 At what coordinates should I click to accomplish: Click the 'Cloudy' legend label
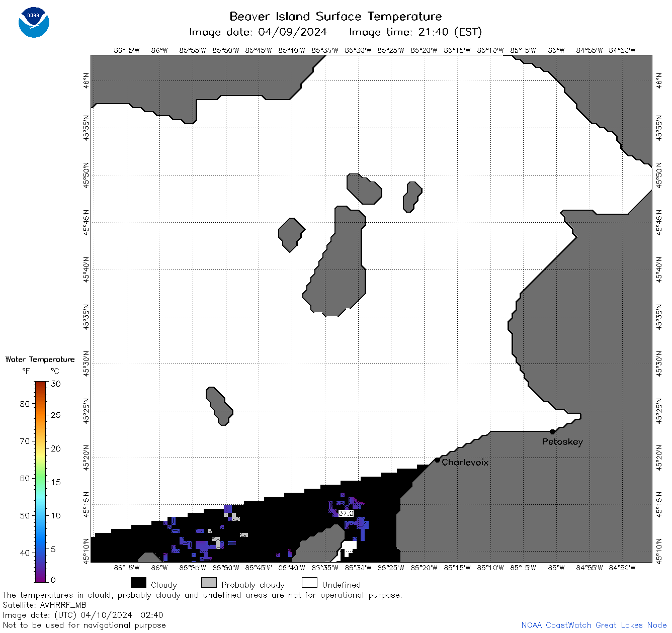point(164,585)
